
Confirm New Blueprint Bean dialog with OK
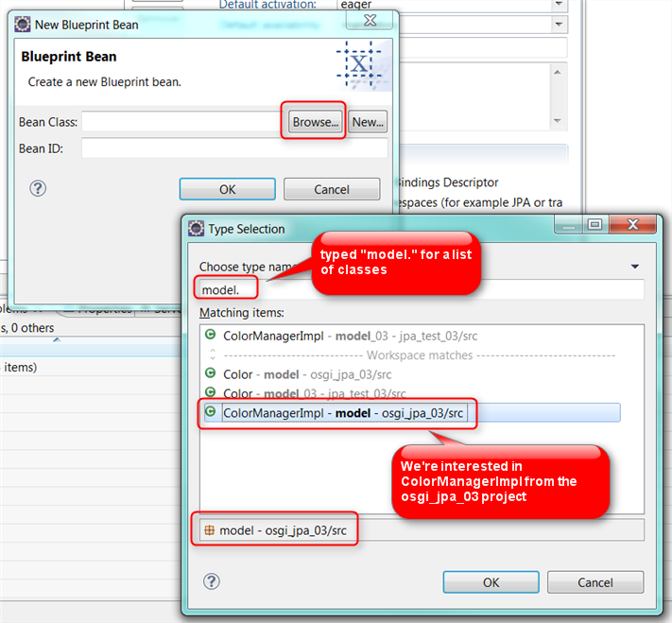click(x=228, y=189)
